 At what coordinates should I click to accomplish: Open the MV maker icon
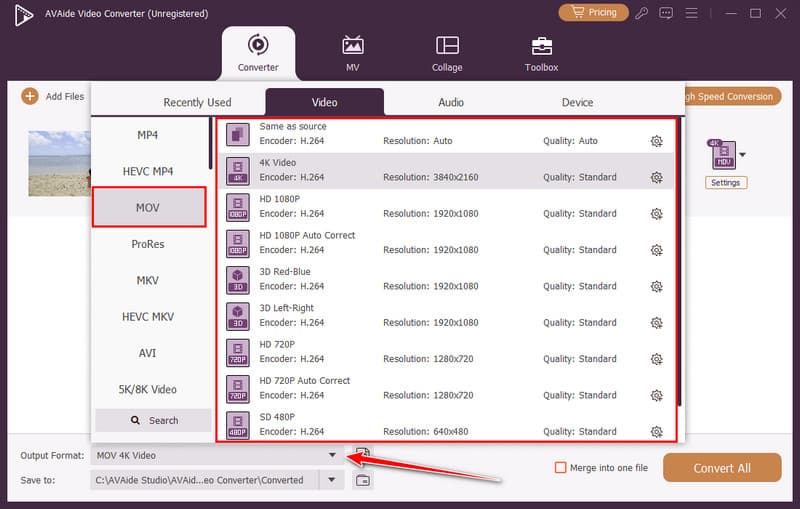point(353,46)
